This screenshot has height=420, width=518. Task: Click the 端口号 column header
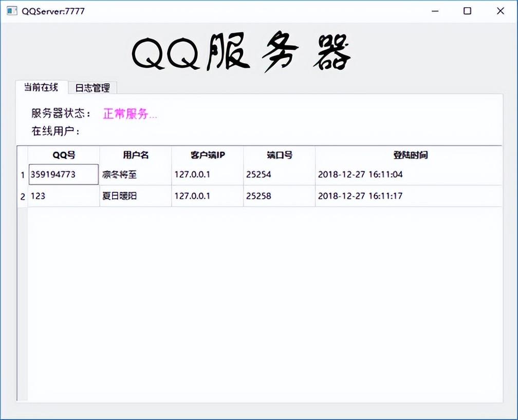(280, 155)
